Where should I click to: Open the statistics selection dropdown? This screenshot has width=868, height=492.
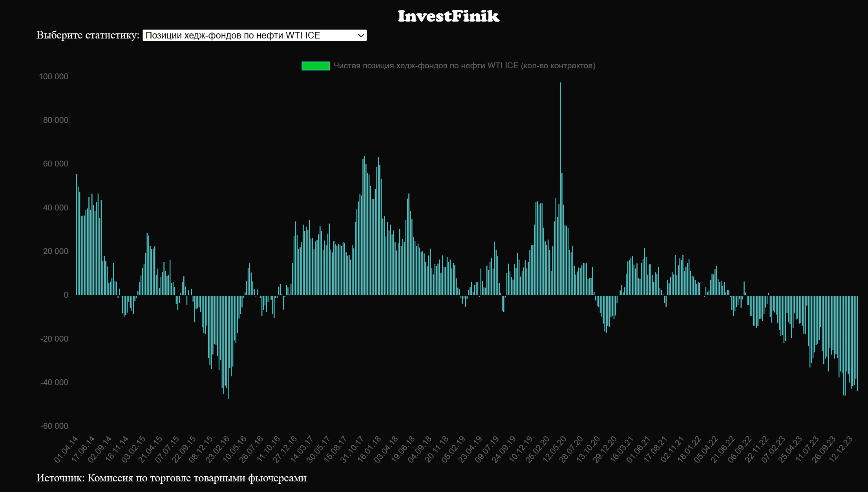click(x=254, y=35)
